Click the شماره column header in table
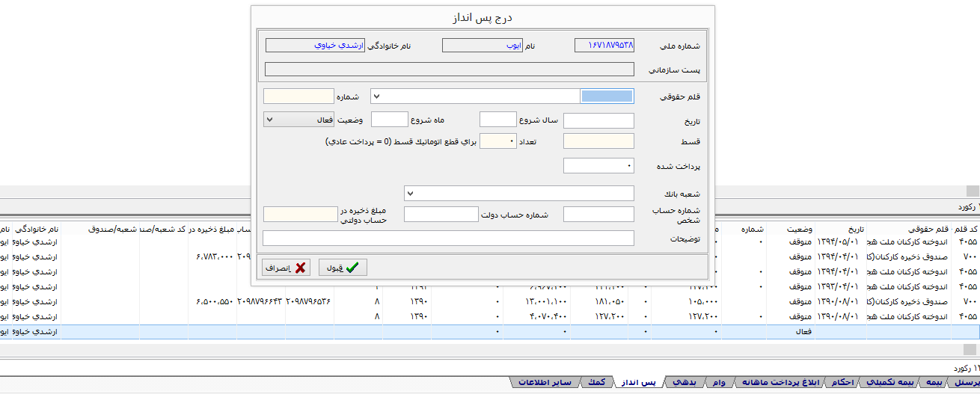The width and height of the screenshot is (980, 394). (x=753, y=229)
